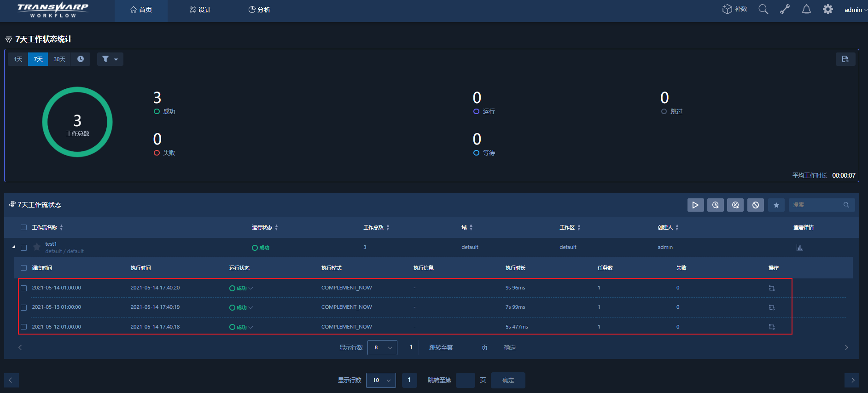Open the settings gear in header
This screenshot has width=868, height=393.
[827, 10]
